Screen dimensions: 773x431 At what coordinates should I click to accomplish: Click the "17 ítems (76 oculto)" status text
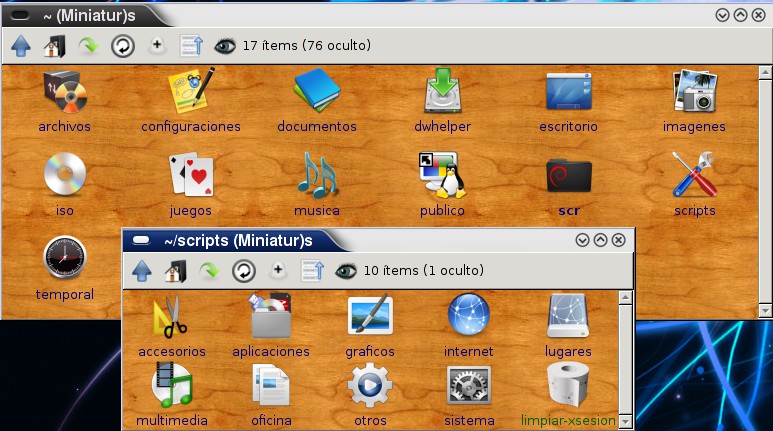click(307, 45)
